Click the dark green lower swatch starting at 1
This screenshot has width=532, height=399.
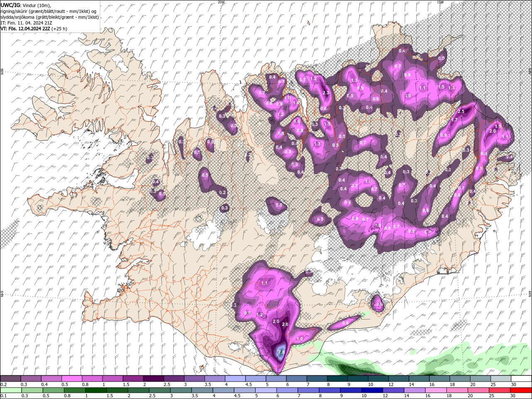[96, 390]
